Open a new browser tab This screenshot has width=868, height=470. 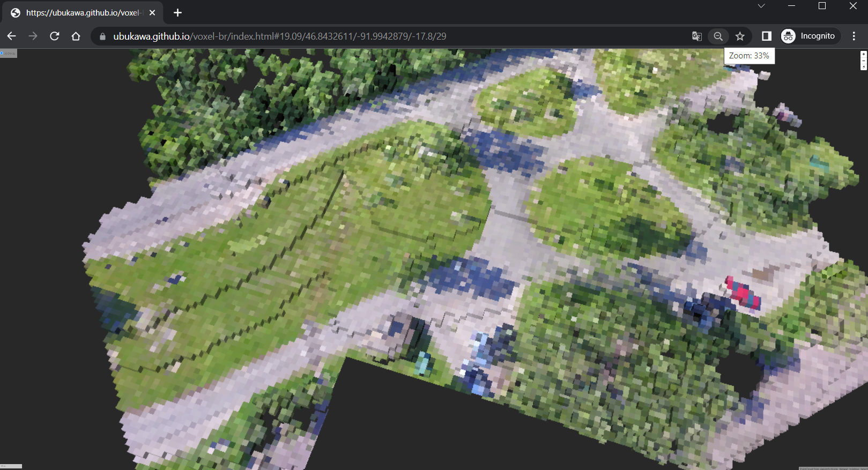178,12
